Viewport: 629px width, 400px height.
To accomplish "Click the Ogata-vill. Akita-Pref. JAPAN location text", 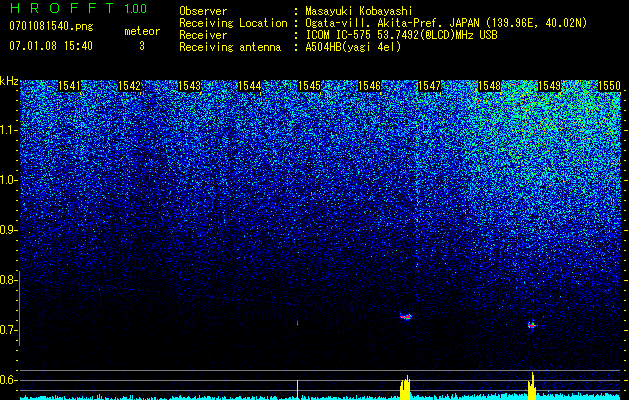I will coord(446,23).
